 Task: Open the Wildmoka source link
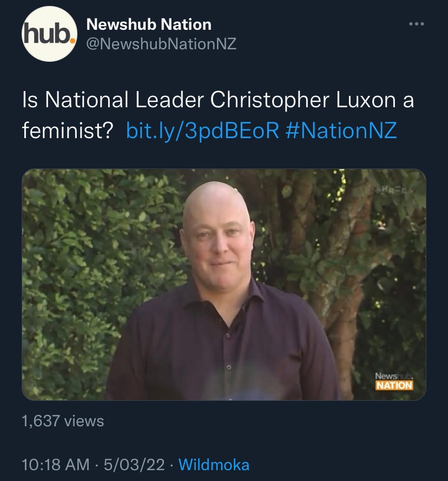(x=214, y=464)
